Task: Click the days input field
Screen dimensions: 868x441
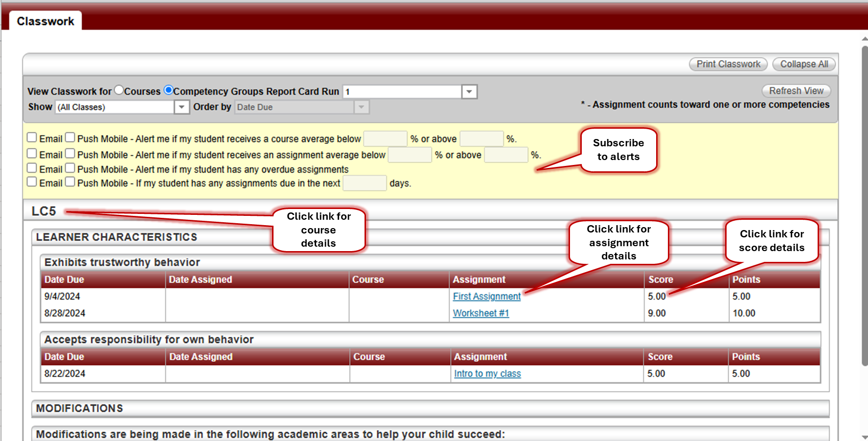Action: [x=365, y=184]
